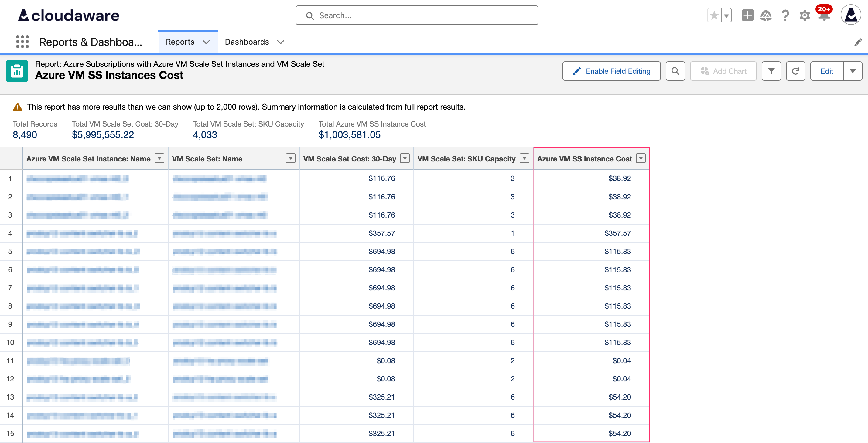The height and width of the screenshot is (443, 868).
Task: Switch to the Dashboards tab
Action: [x=247, y=42]
